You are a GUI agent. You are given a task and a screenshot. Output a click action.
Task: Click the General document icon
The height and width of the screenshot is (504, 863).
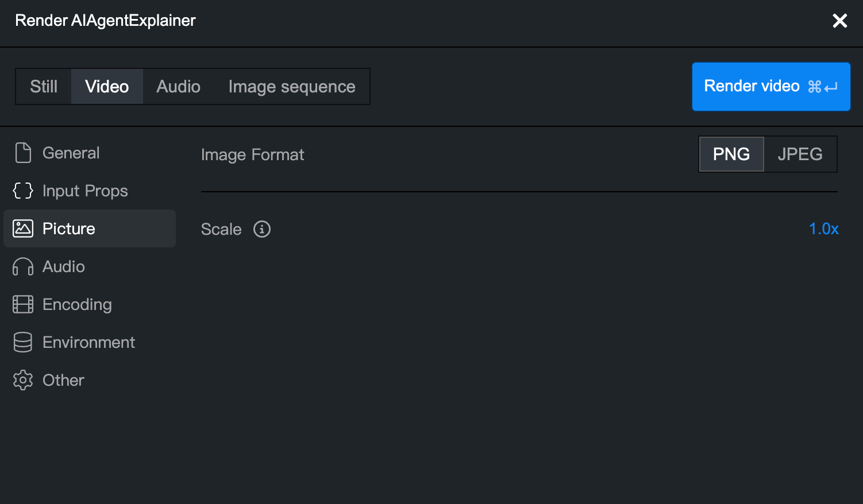coord(23,153)
